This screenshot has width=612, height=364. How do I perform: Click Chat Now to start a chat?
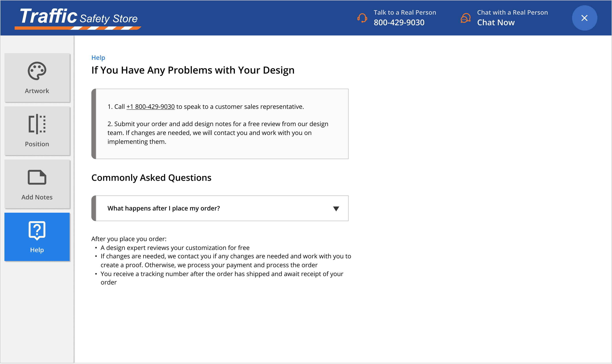click(x=496, y=22)
